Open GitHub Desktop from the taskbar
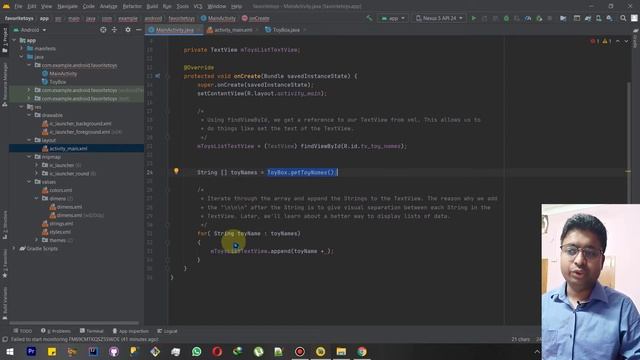 click(x=114, y=351)
